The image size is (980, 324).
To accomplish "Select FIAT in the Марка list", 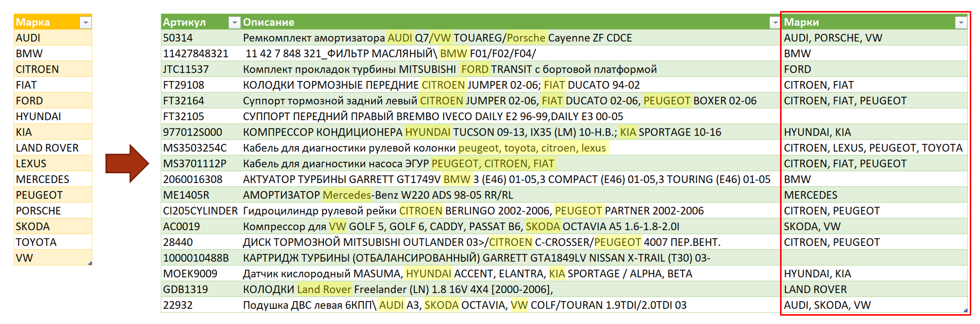I will pos(53,85).
